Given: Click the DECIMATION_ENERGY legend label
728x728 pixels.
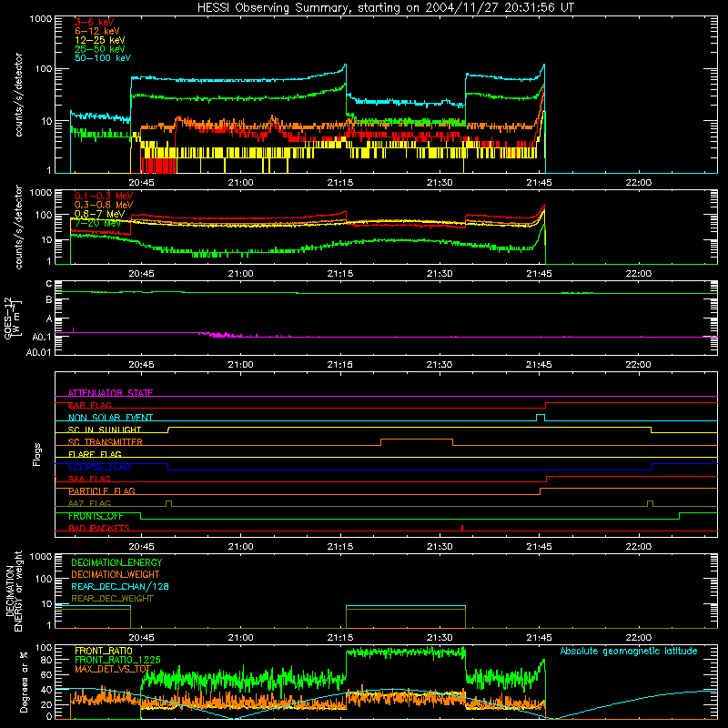Looking at the screenshot, I should pos(116,562).
